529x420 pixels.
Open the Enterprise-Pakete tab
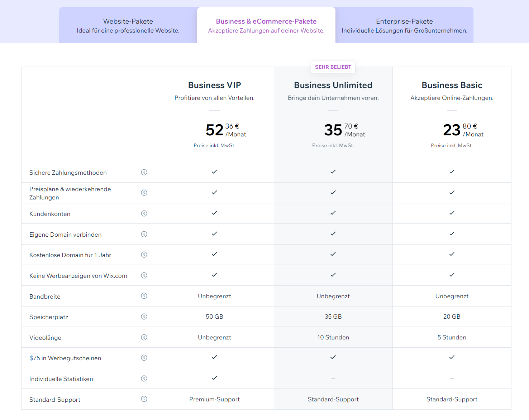tap(404, 25)
